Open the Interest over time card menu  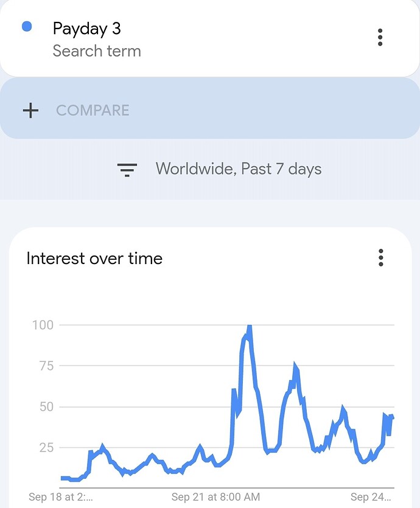click(x=381, y=257)
